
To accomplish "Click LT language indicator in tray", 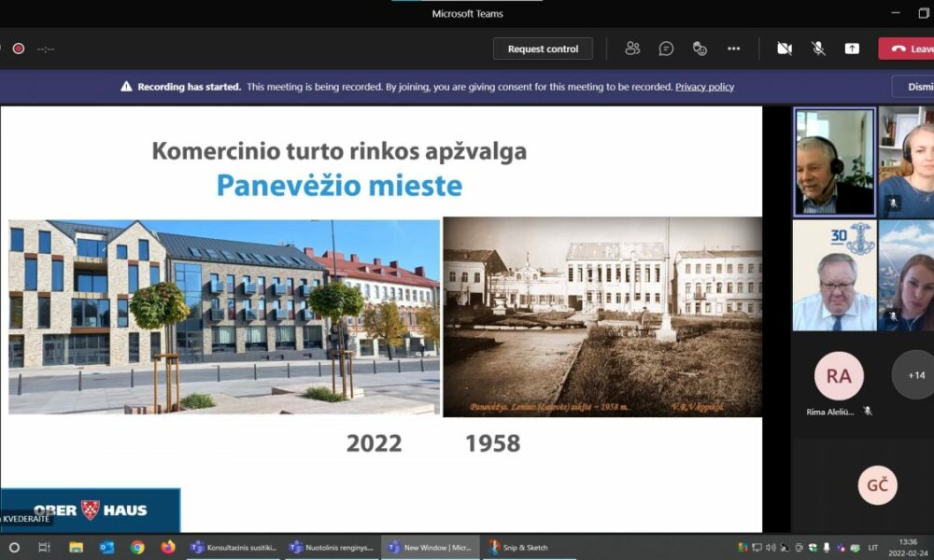I will (x=873, y=548).
